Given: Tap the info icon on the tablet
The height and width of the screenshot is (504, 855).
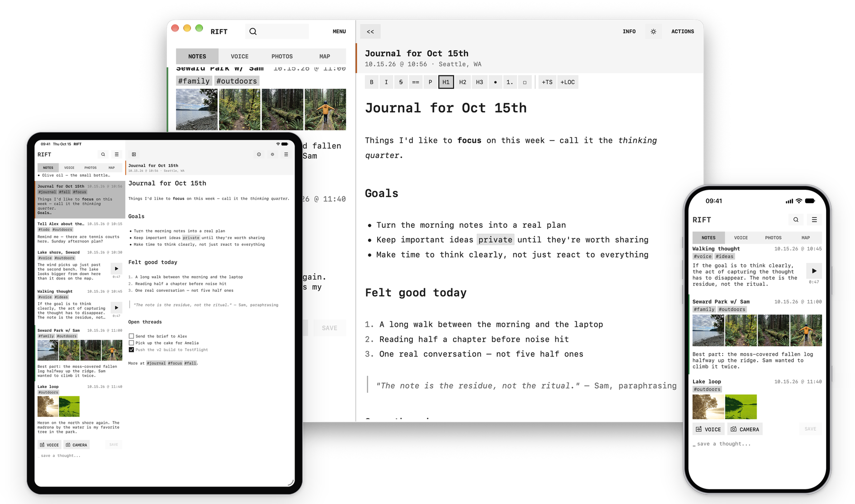Looking at the screenshot, I should pyautogui.click(x=259, y=154).
